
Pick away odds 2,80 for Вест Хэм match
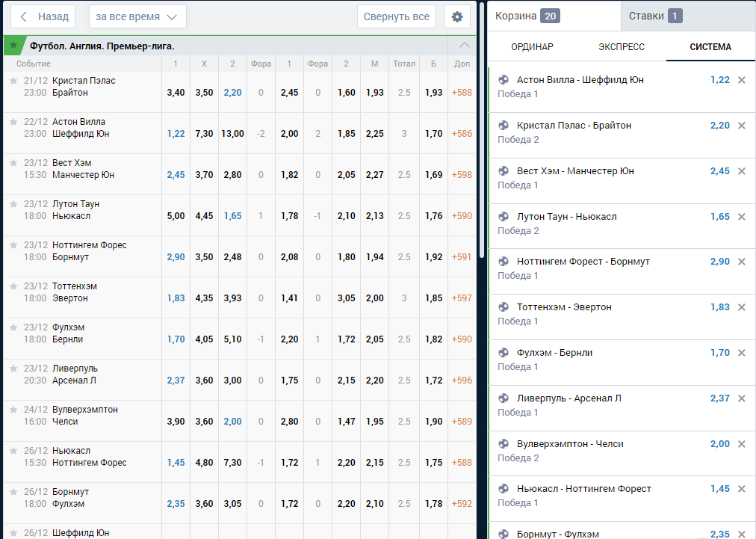[232, 175]
